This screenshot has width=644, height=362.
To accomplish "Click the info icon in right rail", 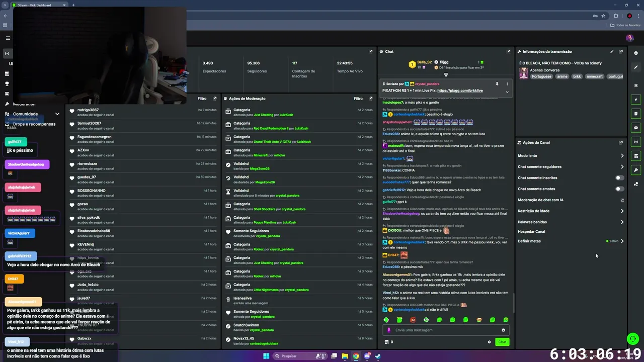I will click(636, 53).
